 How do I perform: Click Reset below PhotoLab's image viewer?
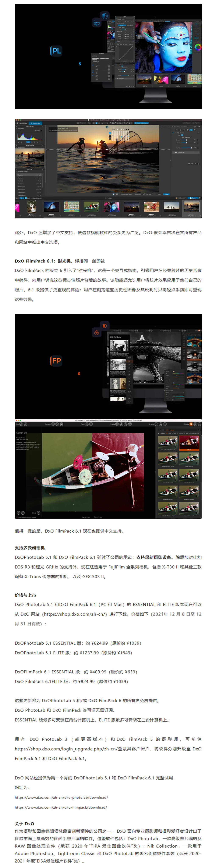(x=159, y=194)
